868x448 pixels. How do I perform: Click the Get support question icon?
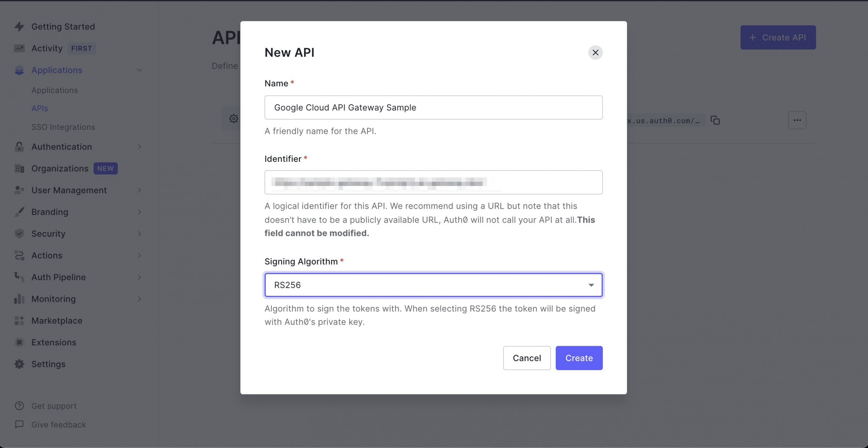click(19, 406)
